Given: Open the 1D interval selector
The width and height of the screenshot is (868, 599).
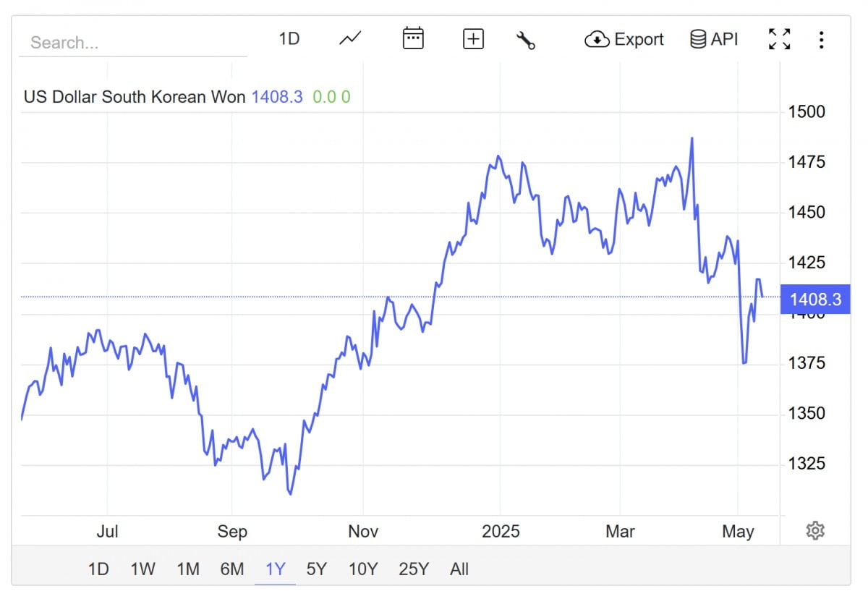Looking at the screenshot, I should point(289,39).
